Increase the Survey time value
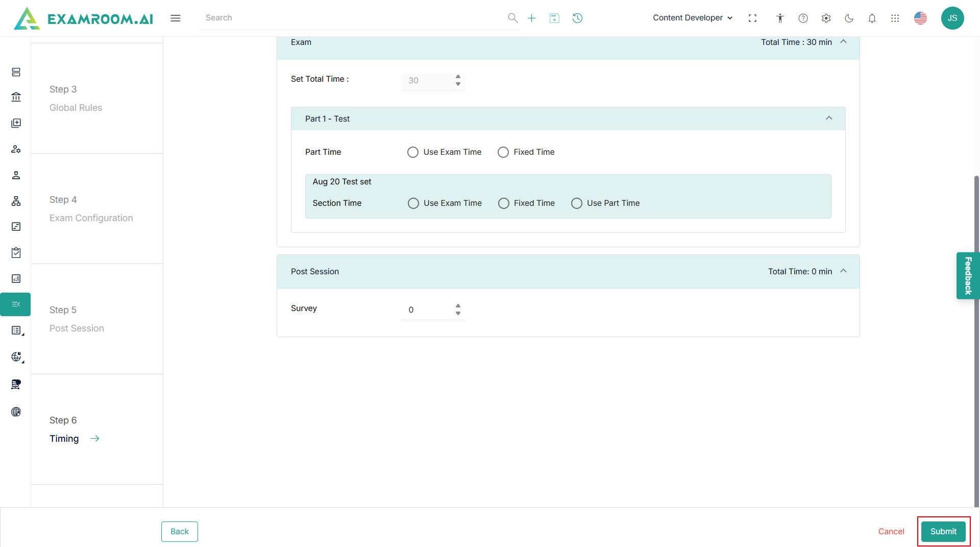The height and width of the screenshot is (547, 980). point(458,306)
